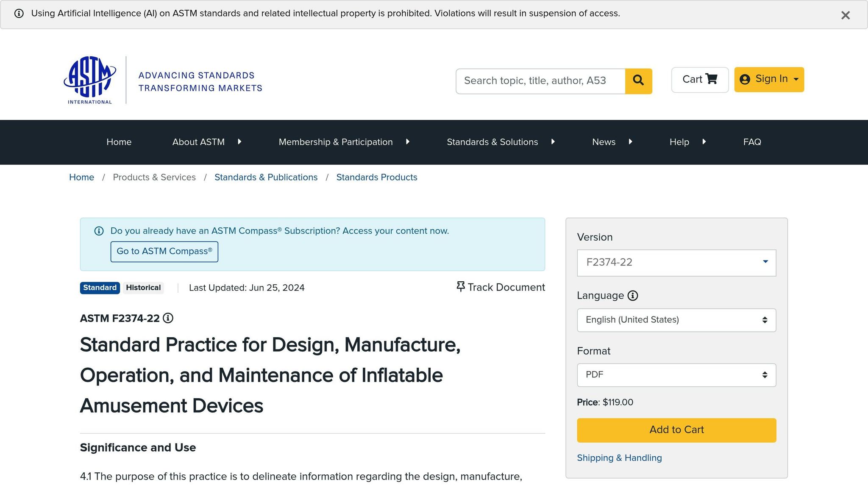
Task: Click the Go to ASTM Compass button
Action: point(164,251)
